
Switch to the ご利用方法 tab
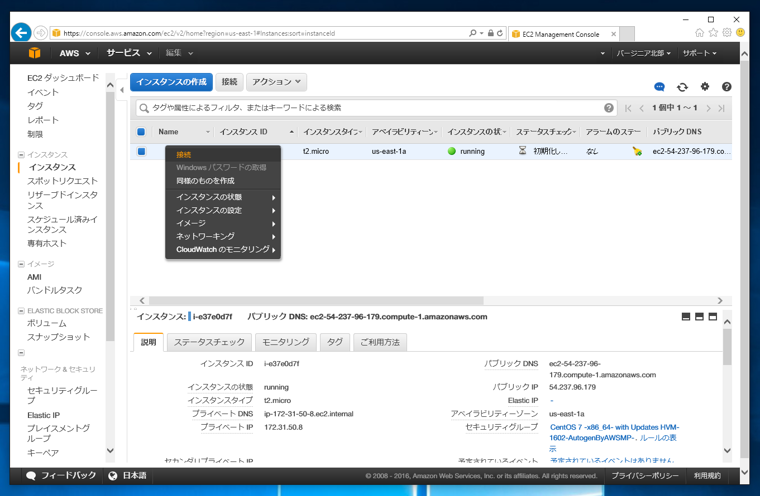[380, 342]
